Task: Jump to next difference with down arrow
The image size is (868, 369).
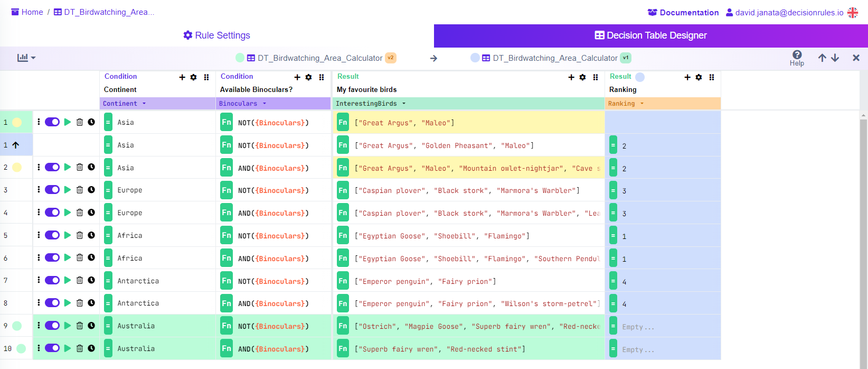Action: click(835, 58)
